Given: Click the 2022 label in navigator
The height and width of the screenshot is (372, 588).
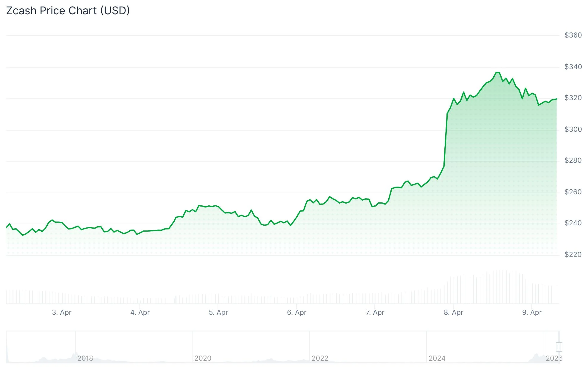Looking at the screenshot, I should pyautogui.click(x=320, y=358).
